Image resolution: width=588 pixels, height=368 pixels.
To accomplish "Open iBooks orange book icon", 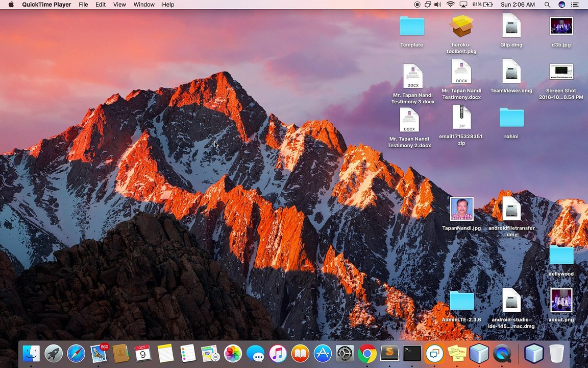I will coord(300,353).
